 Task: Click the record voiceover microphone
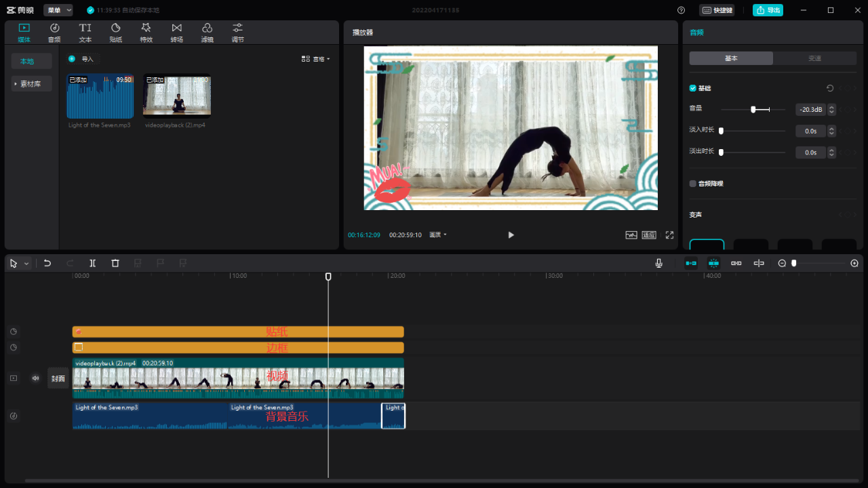point(659,263)
